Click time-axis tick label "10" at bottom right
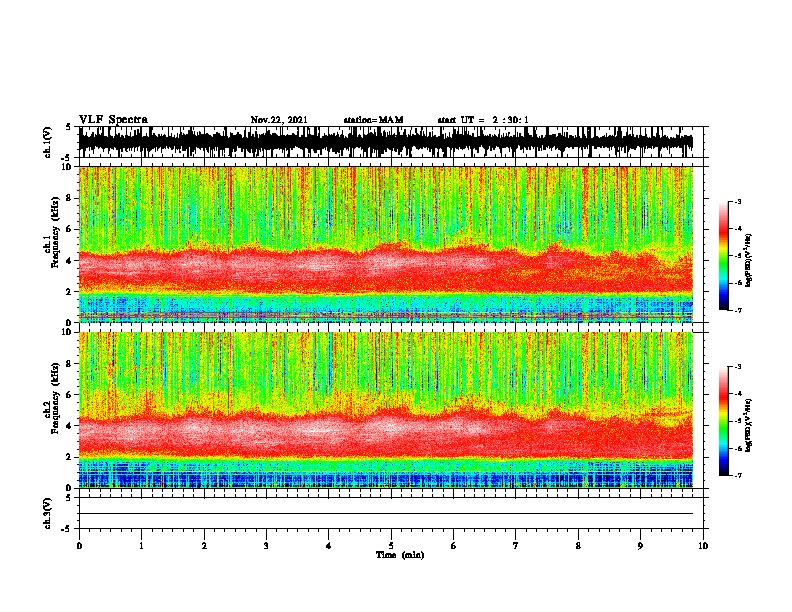The height and width of the screenshot is (612, 792). 703,546
